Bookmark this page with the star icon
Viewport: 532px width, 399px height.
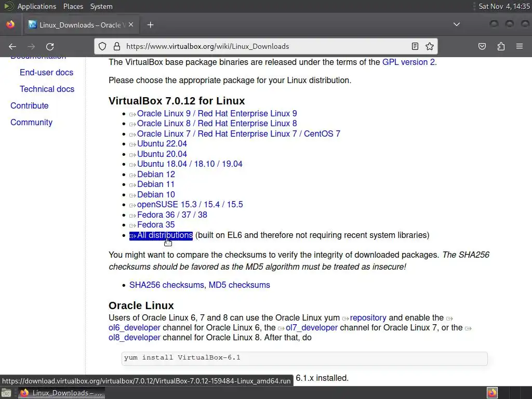(x=430, y=46)
